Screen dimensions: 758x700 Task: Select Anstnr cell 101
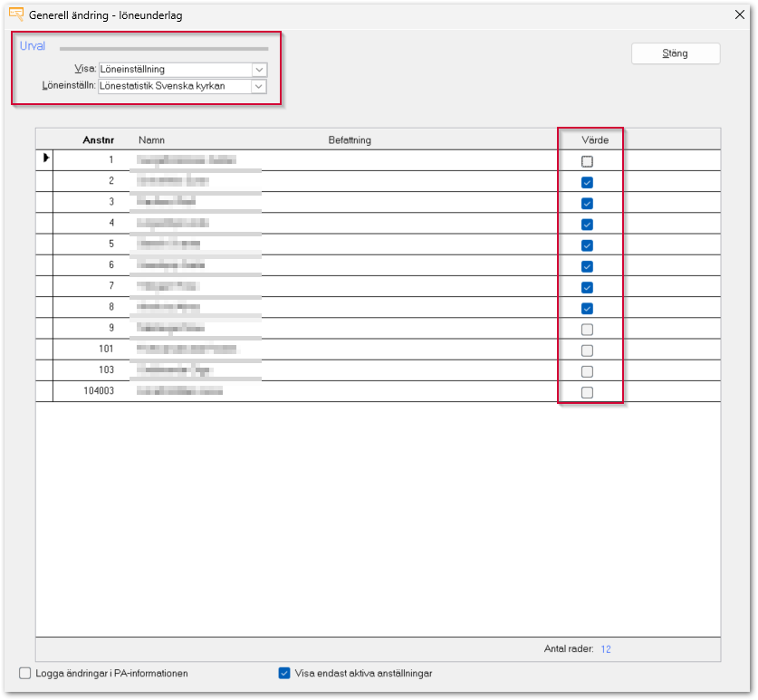(x=106, y=349)
